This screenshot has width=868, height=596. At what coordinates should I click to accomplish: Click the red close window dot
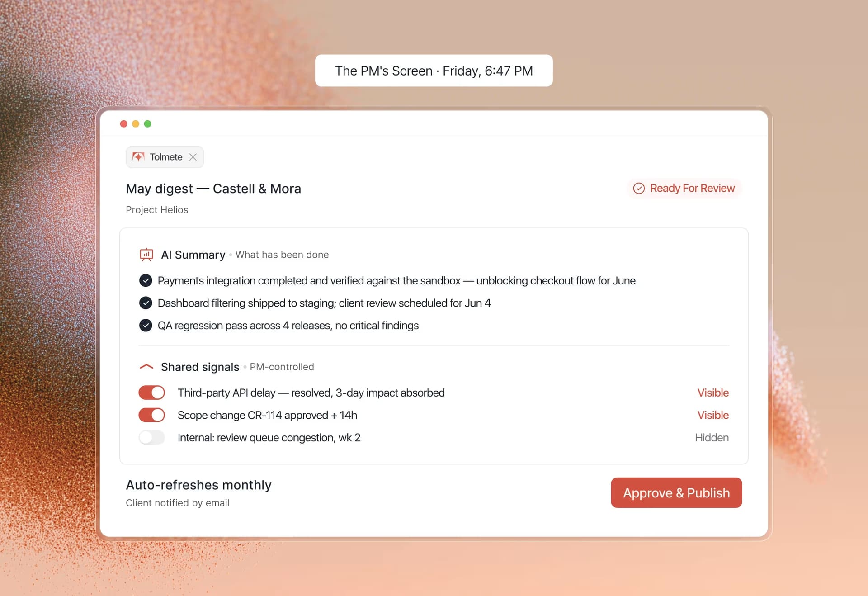pos(123,124)
